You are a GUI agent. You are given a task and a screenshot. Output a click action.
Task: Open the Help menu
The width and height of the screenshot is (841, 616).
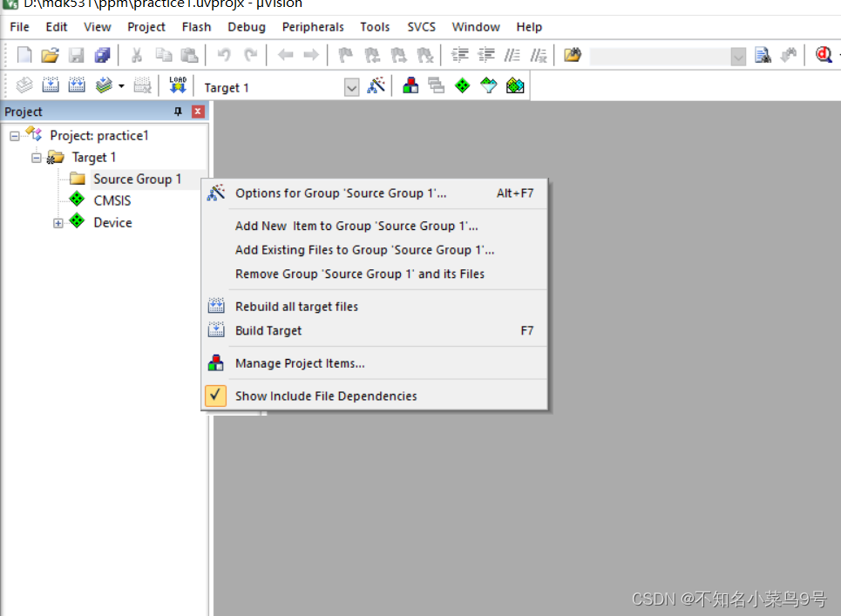[x=529, y=27]
